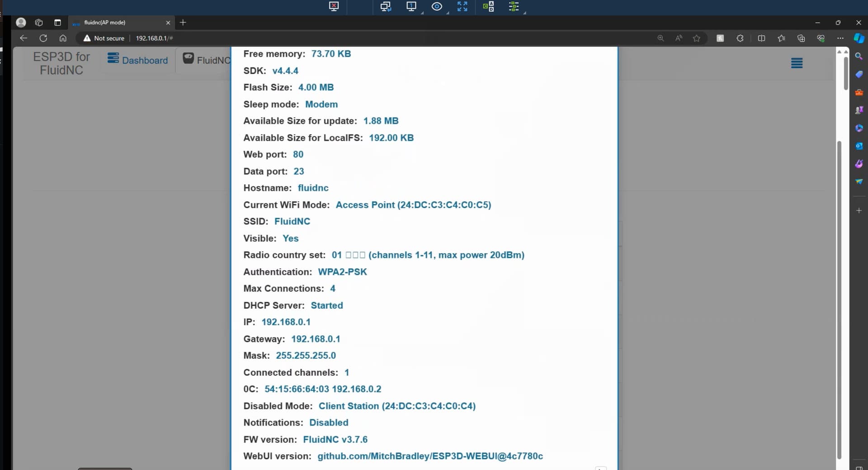The image size is (868, 470).
Task: Click the page vertical scrollbar thumb
Action: 845,73
